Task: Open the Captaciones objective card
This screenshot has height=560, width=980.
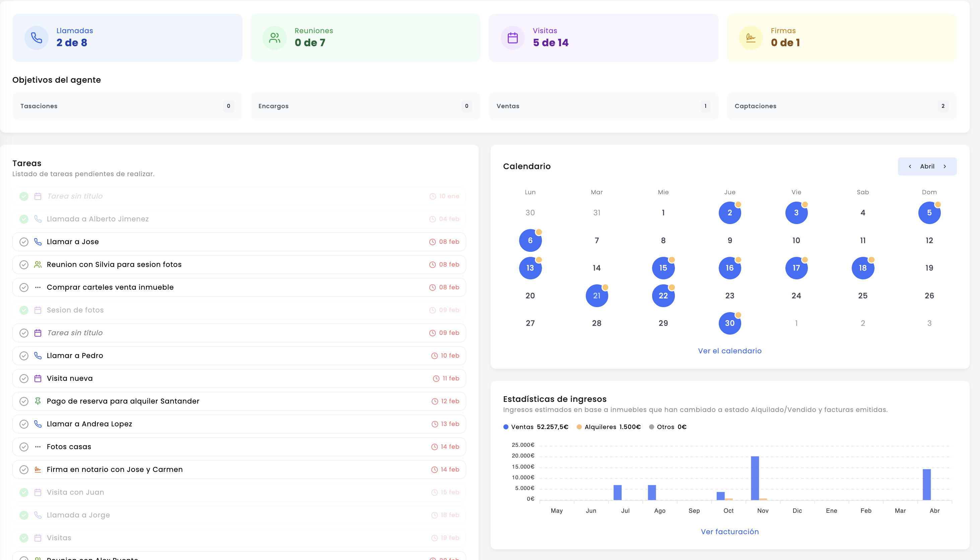Action: coord(842,106)
